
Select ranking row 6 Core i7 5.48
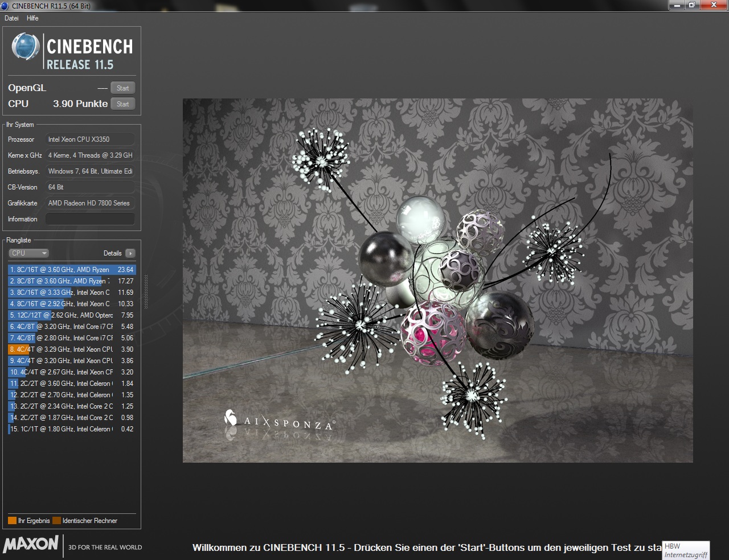click(72, 327)
